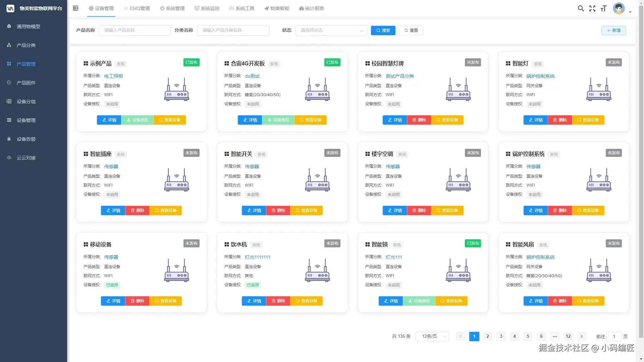Open 产品固件 in the sidebar
This screenshot has height=362, width=644.
point(26,83)
